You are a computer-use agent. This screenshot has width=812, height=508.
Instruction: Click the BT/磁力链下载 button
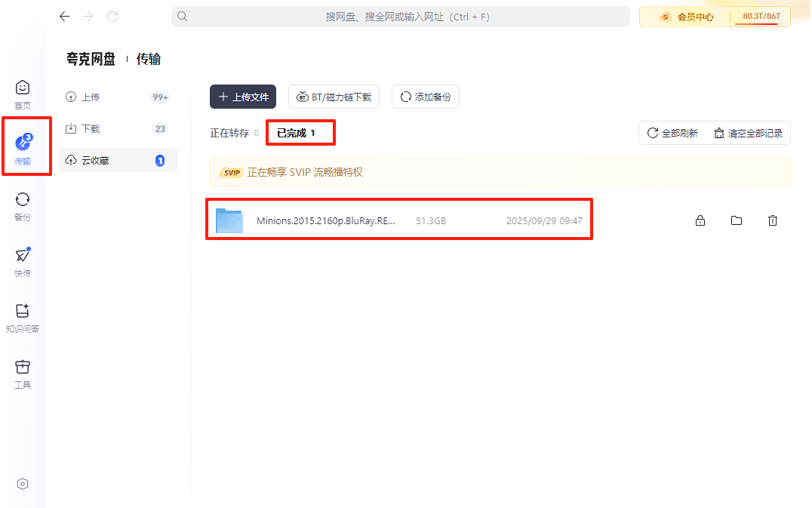pyautogui.click(x=334, y=97)
